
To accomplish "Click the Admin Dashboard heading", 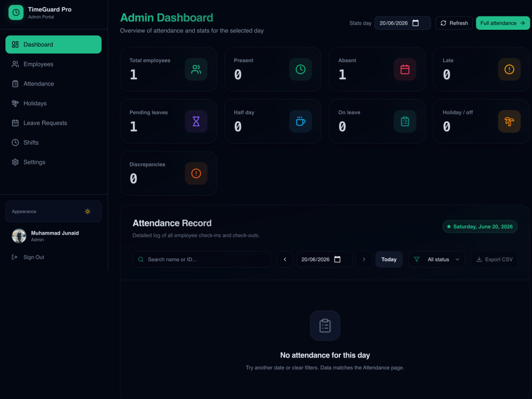I will click(x=167, y=18).
